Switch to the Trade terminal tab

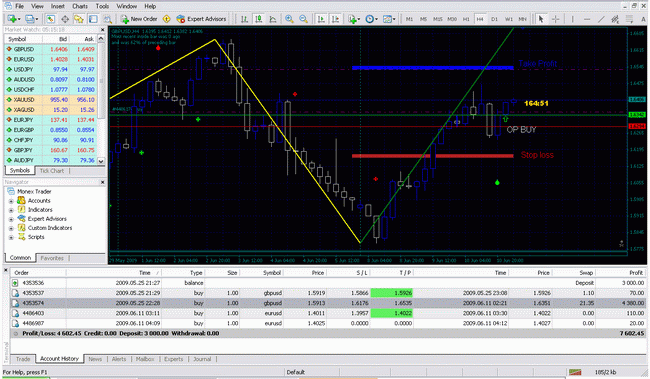(x=23, y=359)
